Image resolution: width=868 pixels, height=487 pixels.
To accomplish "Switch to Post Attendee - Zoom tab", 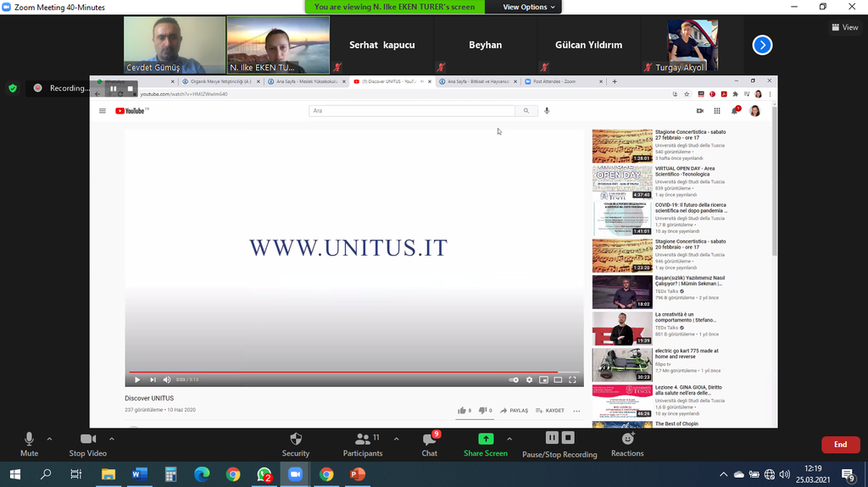I will click(564, 81).
